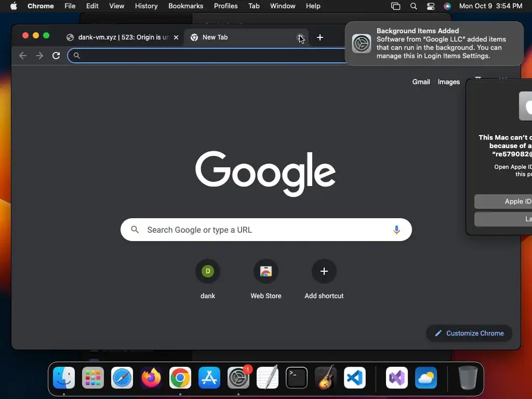Screen dimensions: 532x399
Task: Go back using the browser back arrow
Action: click(23, 56)
